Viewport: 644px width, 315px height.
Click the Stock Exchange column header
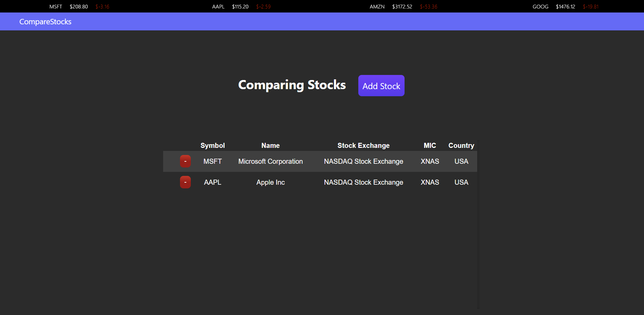363,146
